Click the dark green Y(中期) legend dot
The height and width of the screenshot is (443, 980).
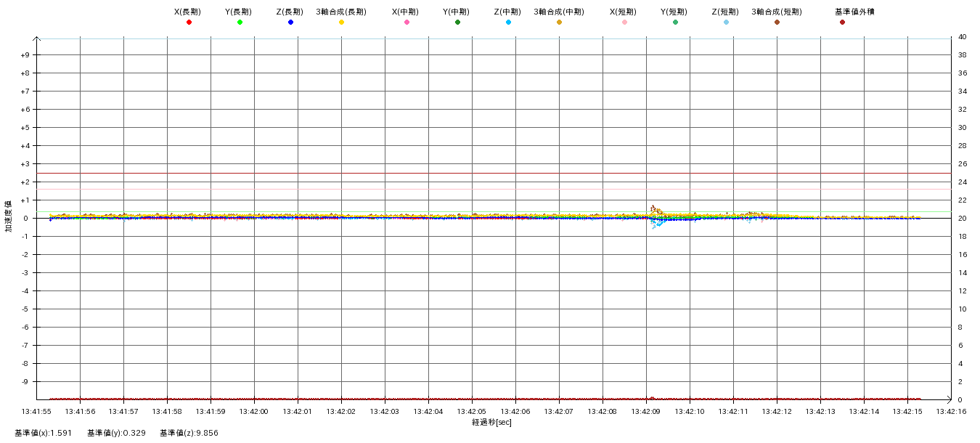457,23
